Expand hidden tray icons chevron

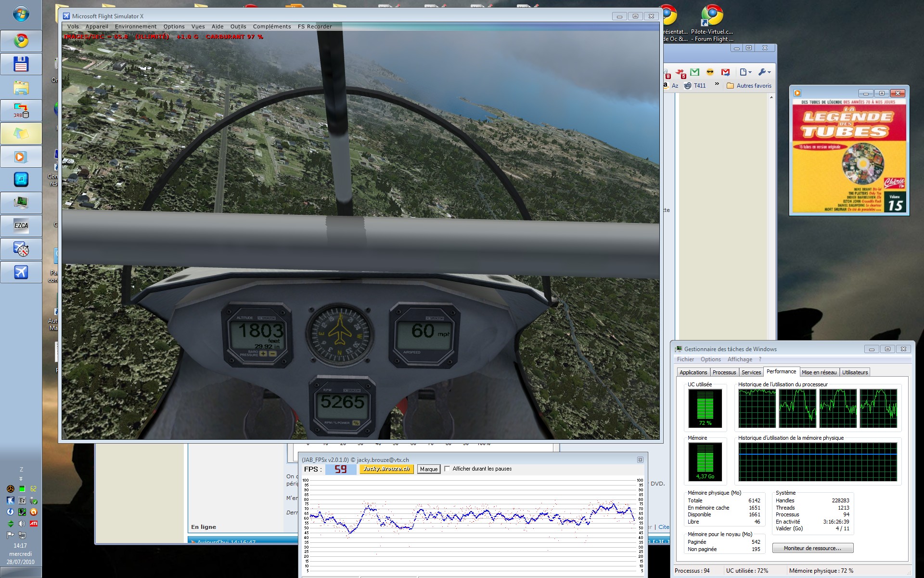(x=21, y=479)
